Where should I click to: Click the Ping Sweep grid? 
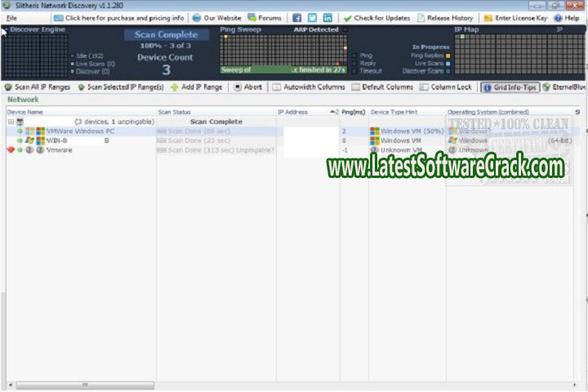(x=283, y=51)
